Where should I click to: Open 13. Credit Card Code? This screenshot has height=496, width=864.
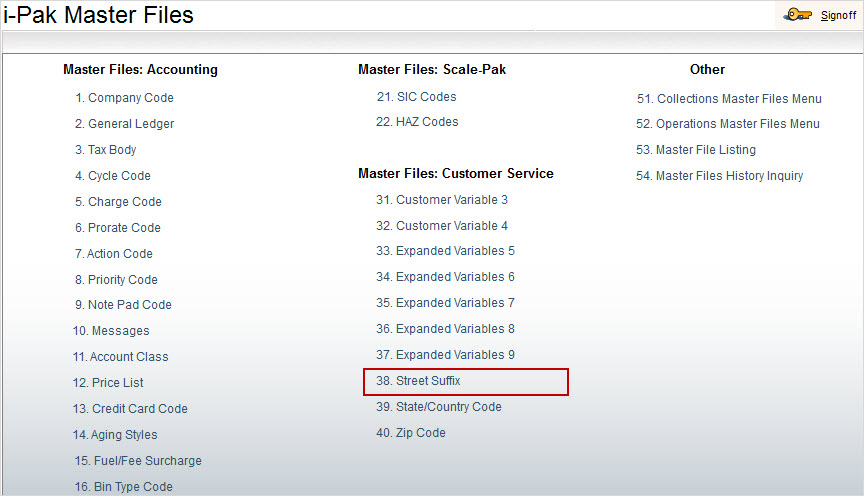pos(130,408)
